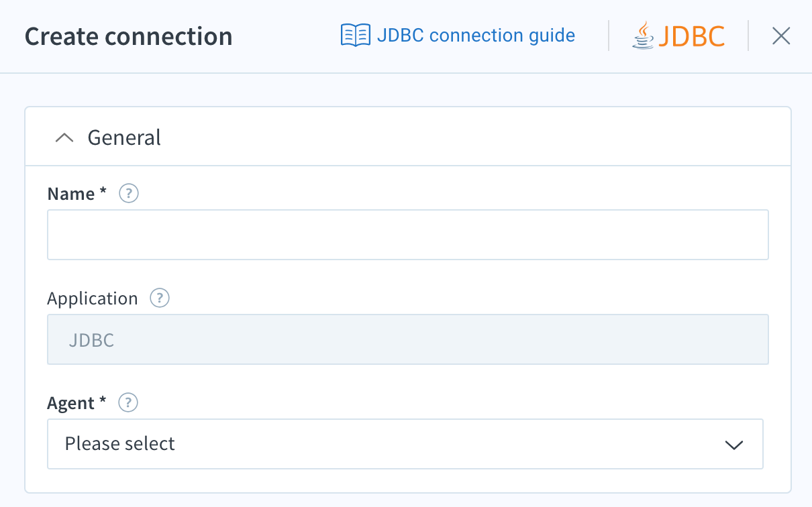
Task: Click the General section header
Action: click(123, 137)
